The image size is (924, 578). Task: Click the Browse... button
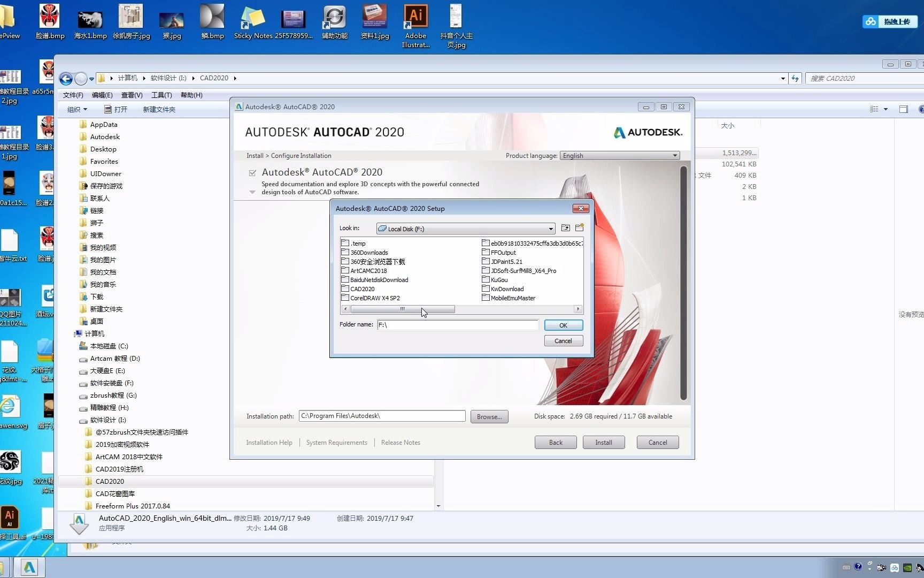coord(489,416)
